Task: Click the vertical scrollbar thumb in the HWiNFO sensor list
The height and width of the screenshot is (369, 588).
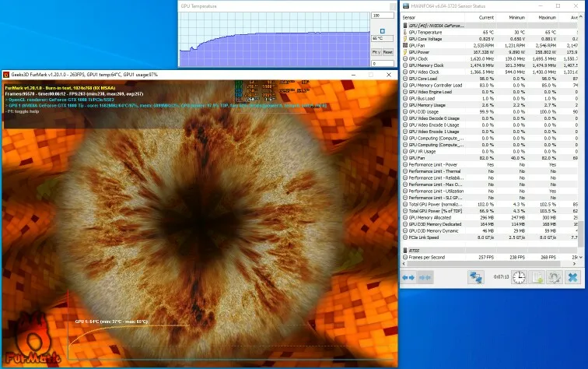Action: (581, 234)
